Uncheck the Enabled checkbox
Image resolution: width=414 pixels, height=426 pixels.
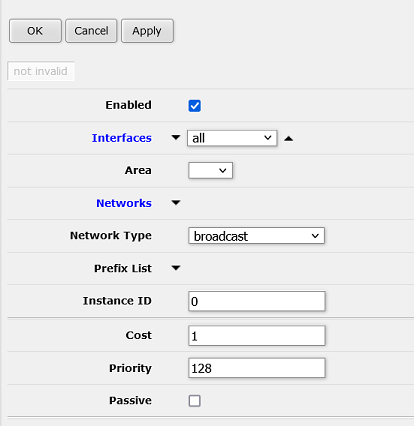click(x=194, y=106)
